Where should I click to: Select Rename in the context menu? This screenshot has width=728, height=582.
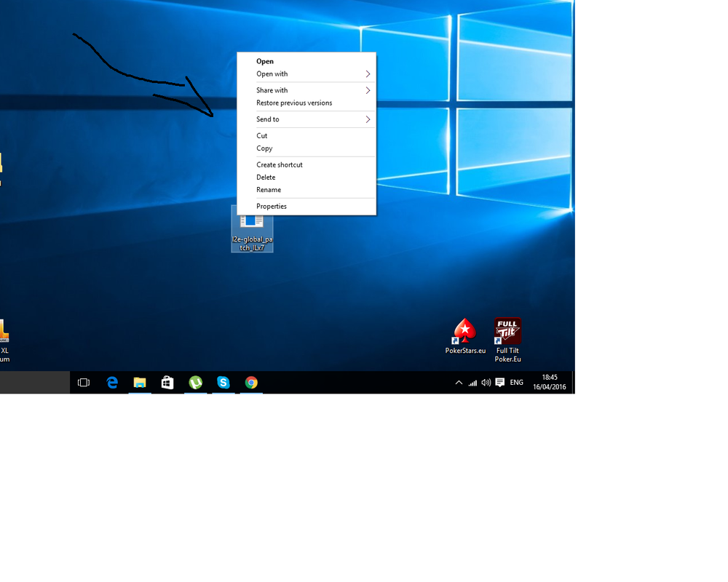pyautogui.click(x=269, y=190)
